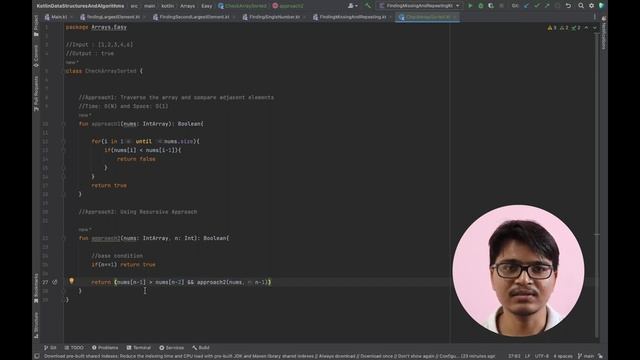Click the 'Arrays' breadcrumb

[187, 6]
